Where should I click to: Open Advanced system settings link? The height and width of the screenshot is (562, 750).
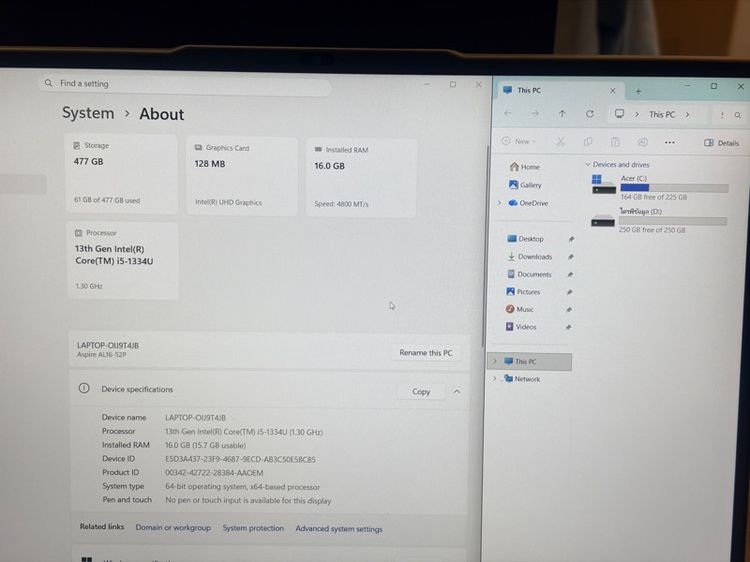click(339, 529)
